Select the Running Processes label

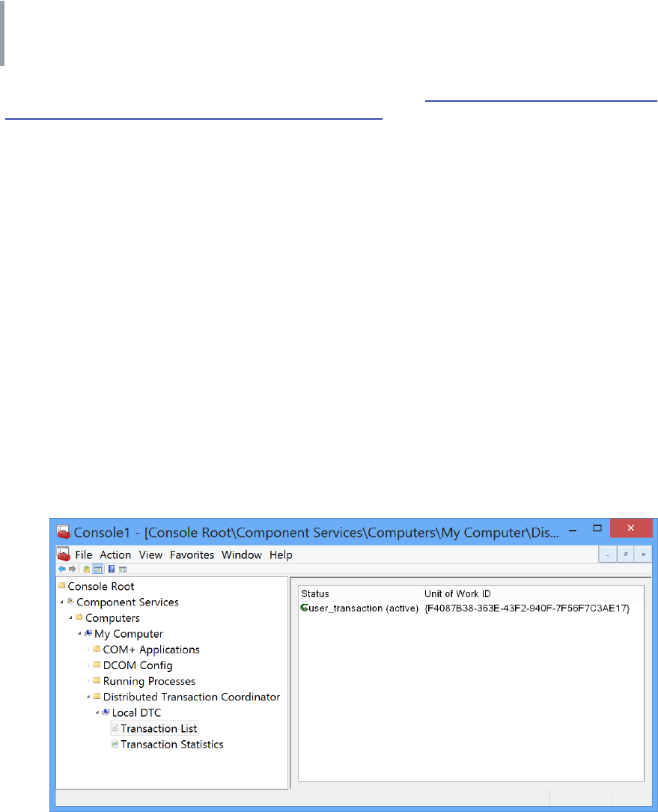pos(149,681)
